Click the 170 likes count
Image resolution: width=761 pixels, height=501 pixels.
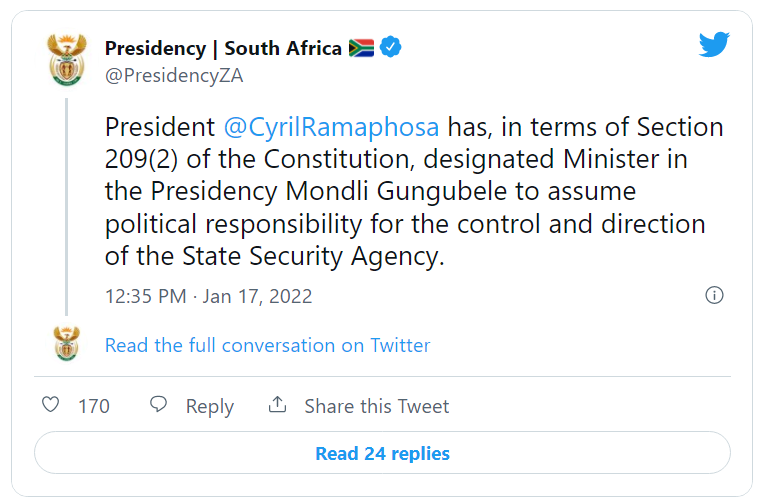click(x=94, y=406)
